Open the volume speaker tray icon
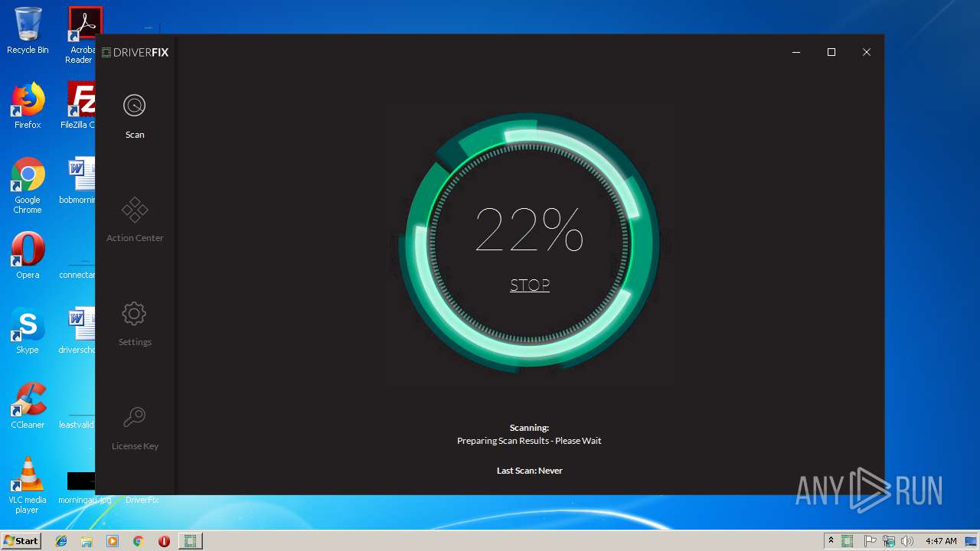This screenshot has height=551, width=980. (907, 541)
